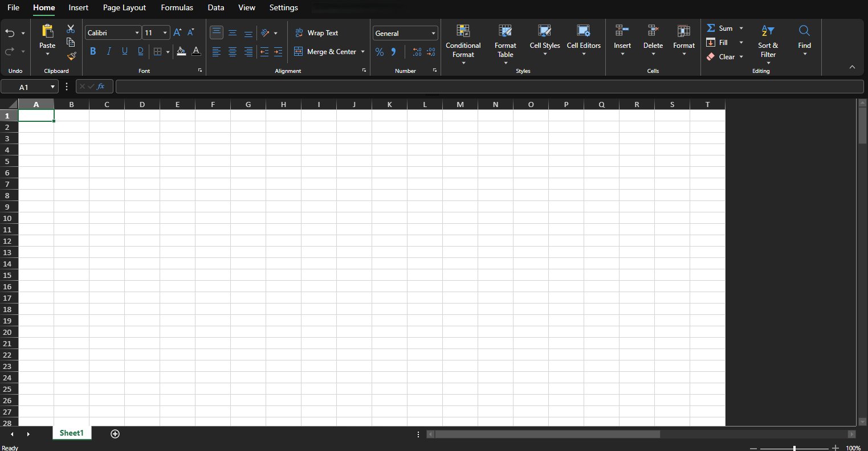Click inside the formula bar input
The image size is (868, 451).
click(490, 87)
